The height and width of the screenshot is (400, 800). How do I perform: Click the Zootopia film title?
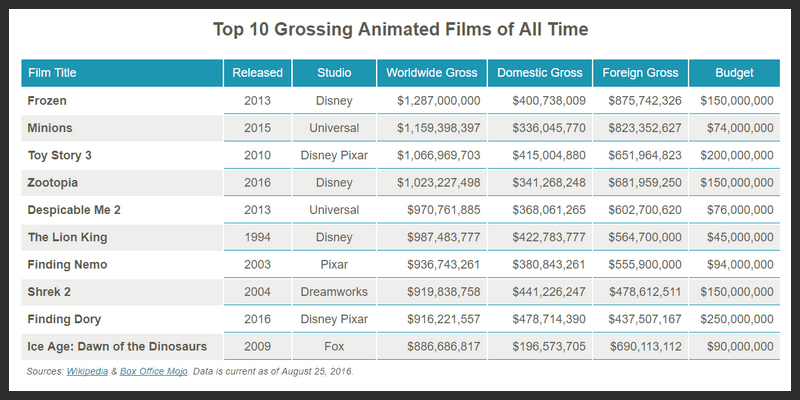click(54, 183)
